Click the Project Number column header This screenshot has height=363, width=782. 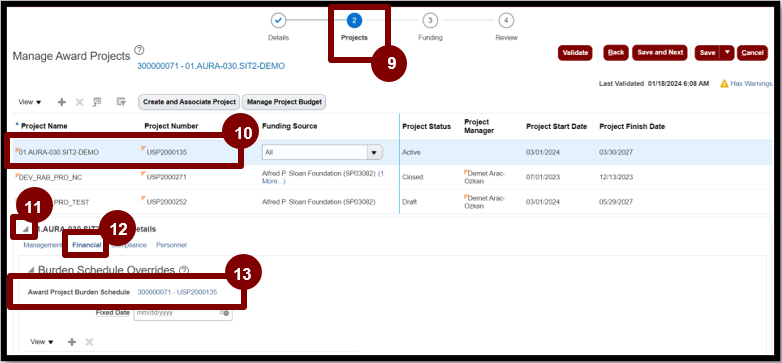click(171, 126)
